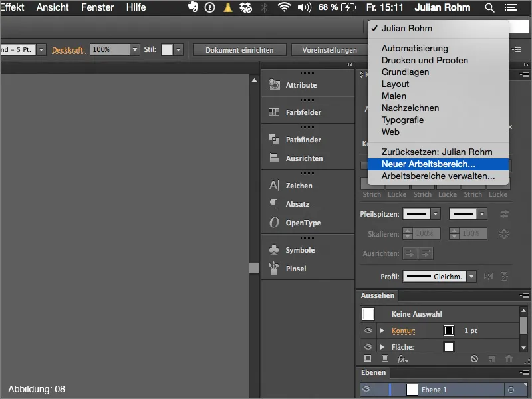Image resolution: width=532 pixels, height=399 pixels.
Task: Select the Grundlagen workspace
Action: point(438,72)
